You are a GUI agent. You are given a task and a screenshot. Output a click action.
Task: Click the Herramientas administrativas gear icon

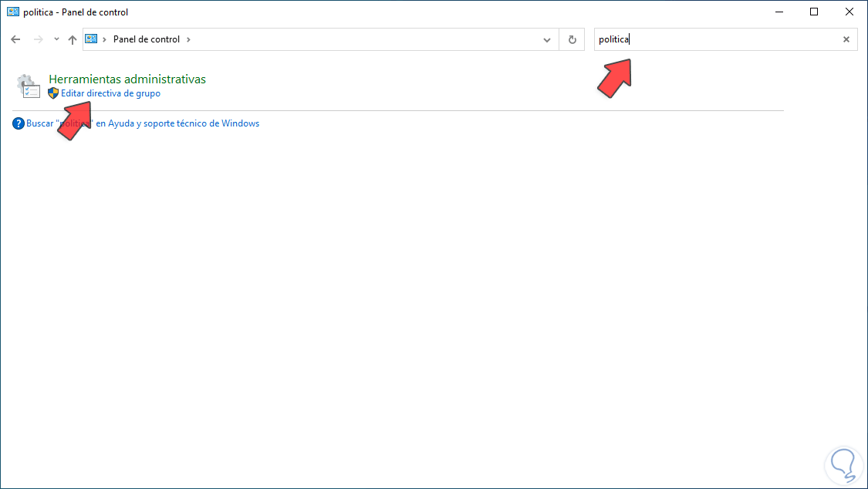29,86
